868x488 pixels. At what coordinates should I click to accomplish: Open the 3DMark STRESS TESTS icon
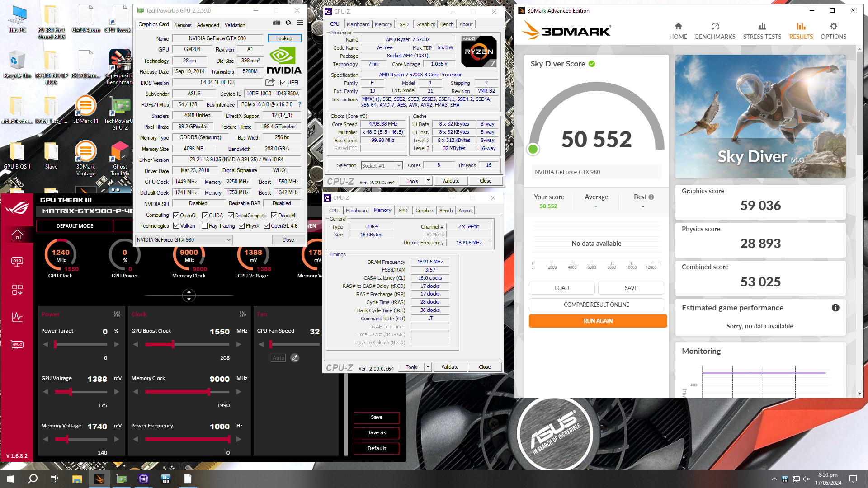tap(762, 26)
